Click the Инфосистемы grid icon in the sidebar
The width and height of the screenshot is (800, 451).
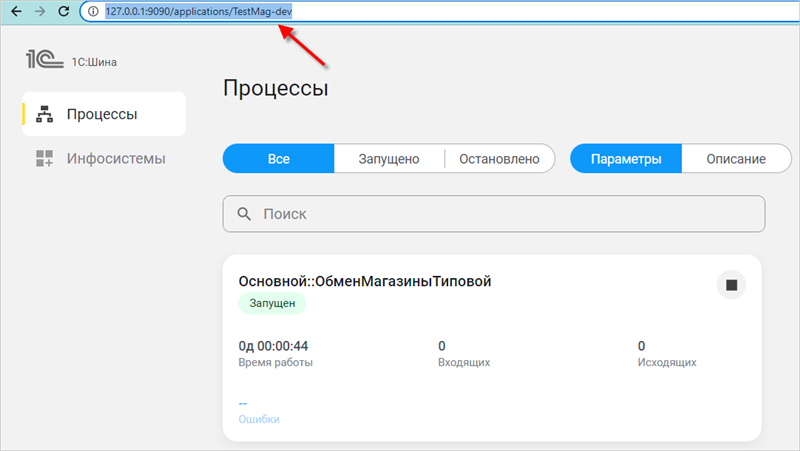pos(44,158)
